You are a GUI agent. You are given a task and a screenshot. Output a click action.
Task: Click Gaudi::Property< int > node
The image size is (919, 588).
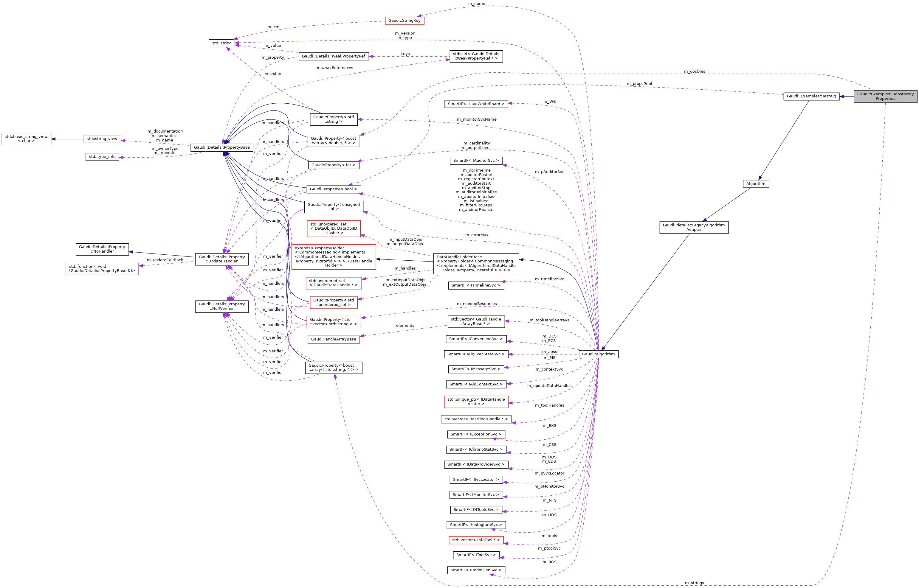click(334, 165)
